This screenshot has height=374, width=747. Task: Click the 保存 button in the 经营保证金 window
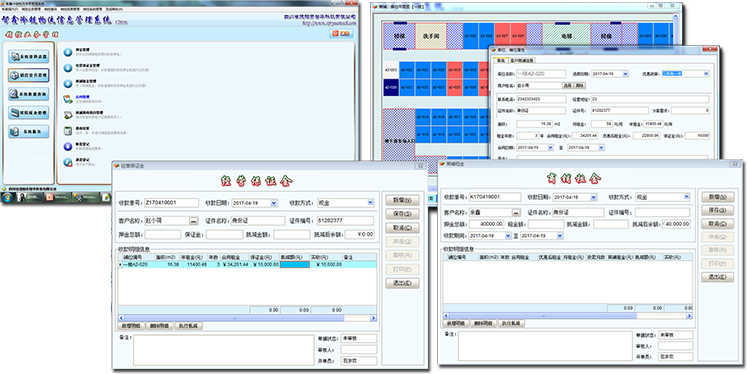click(x=402, y=214)
